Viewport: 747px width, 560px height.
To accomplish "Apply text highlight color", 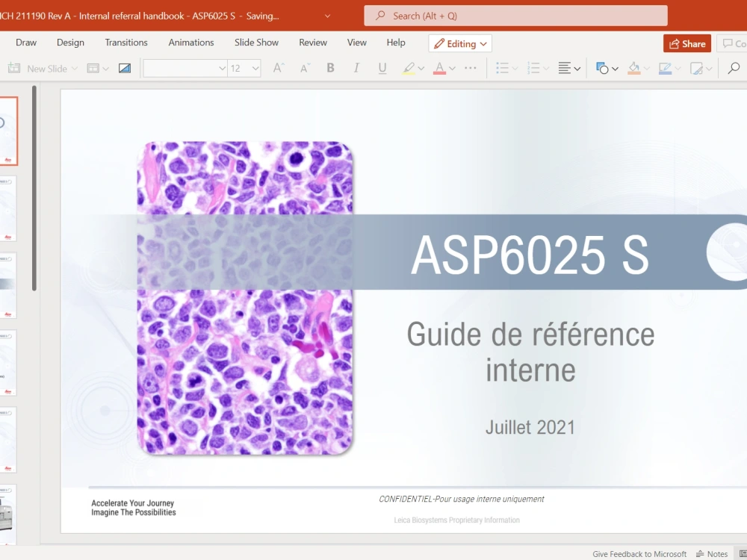I will click(x=409, y=69).
